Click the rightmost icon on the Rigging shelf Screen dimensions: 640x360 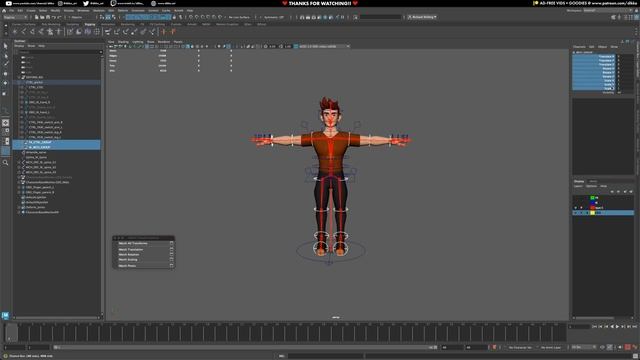click(x=173, y=31)
